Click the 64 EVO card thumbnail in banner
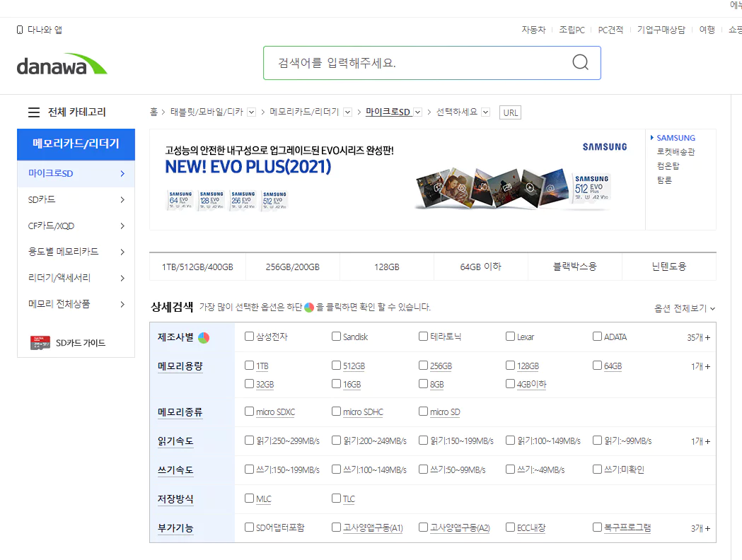Viewport: 742px width, 560px height. (x=180, y=201)
